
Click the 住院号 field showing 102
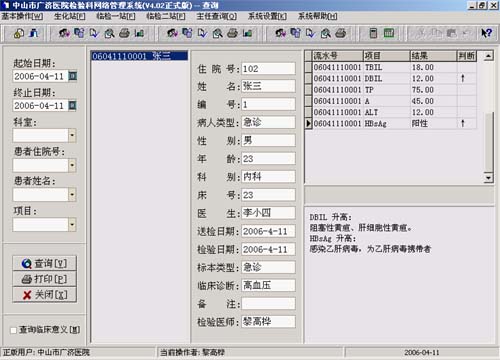point(268,69)
